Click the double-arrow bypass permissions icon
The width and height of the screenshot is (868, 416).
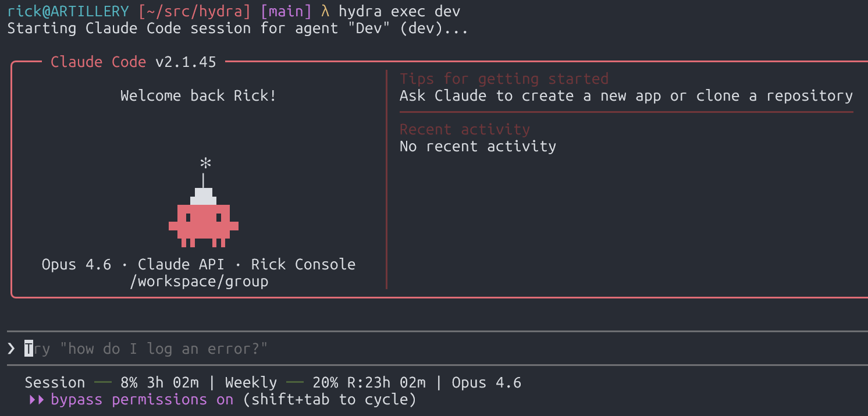pyautogui.click(x=37, y=400)
